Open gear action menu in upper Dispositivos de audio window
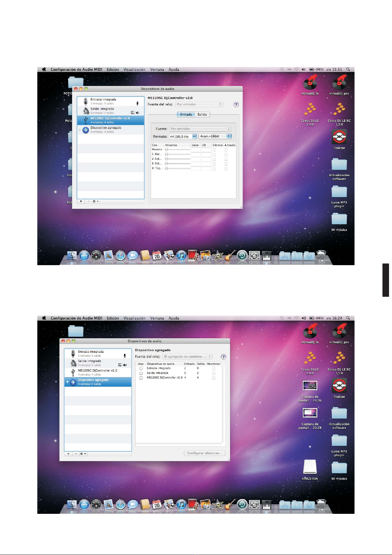Viewport: 392px width, 555px height. (x=95, y=201)
